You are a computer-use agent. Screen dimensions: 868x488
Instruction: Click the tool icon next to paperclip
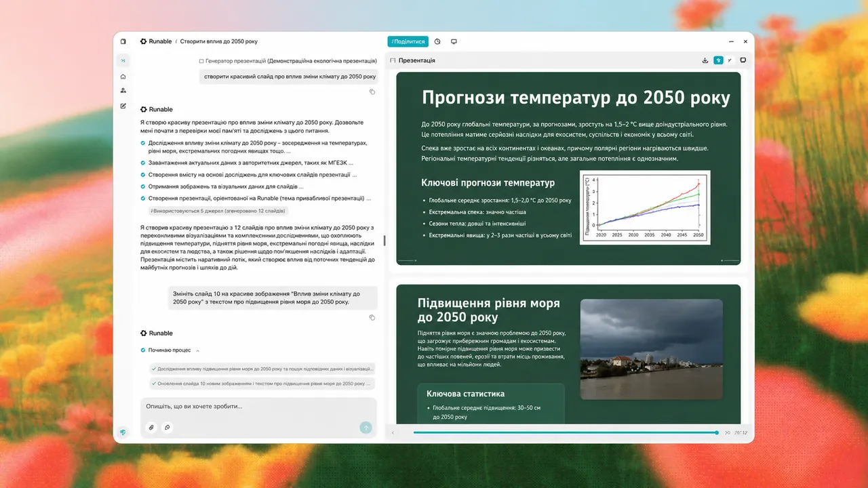pos(167,427)
